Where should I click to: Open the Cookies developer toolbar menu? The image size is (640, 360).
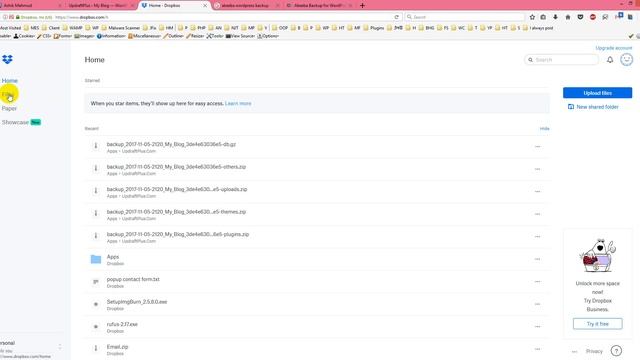(24, 36)
